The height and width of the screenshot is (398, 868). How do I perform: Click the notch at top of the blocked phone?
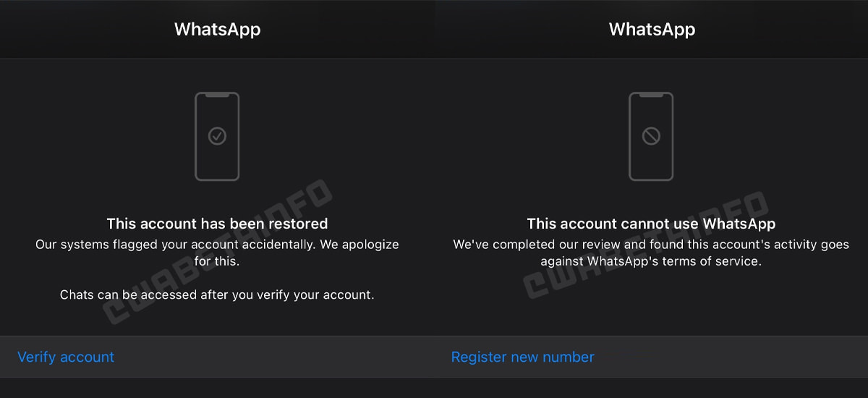click(x=651, y=94)
